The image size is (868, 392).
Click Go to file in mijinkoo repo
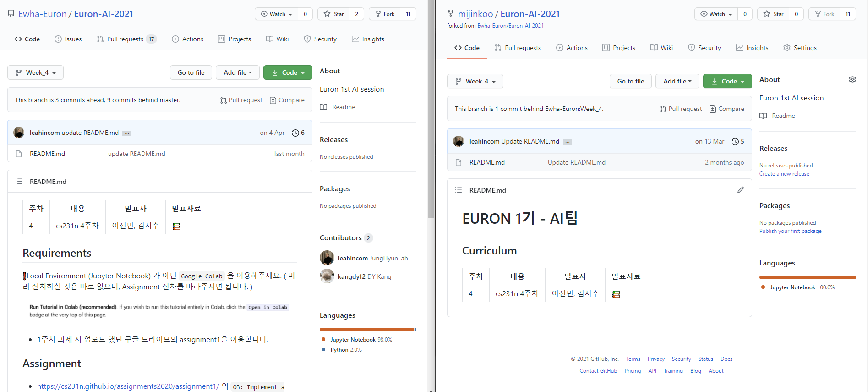coord(631,81)
